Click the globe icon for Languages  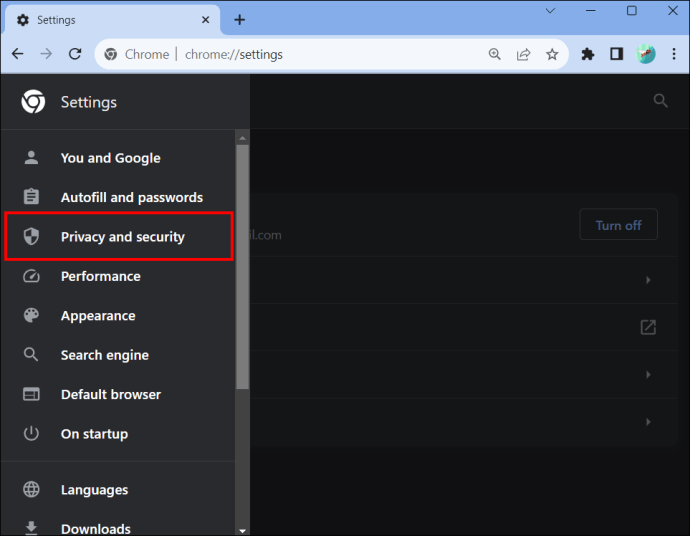[x=31, y=489]
